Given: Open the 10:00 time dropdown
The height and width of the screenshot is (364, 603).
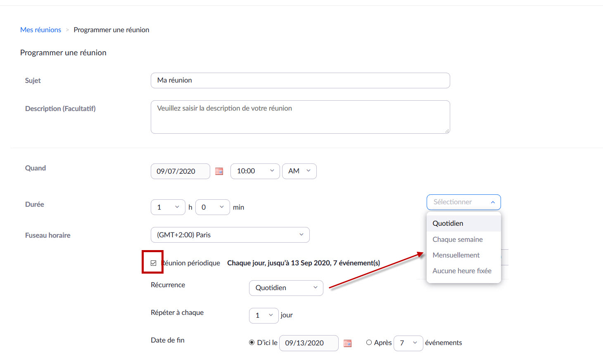Looking at the screenshot, I should click(255, 171).
